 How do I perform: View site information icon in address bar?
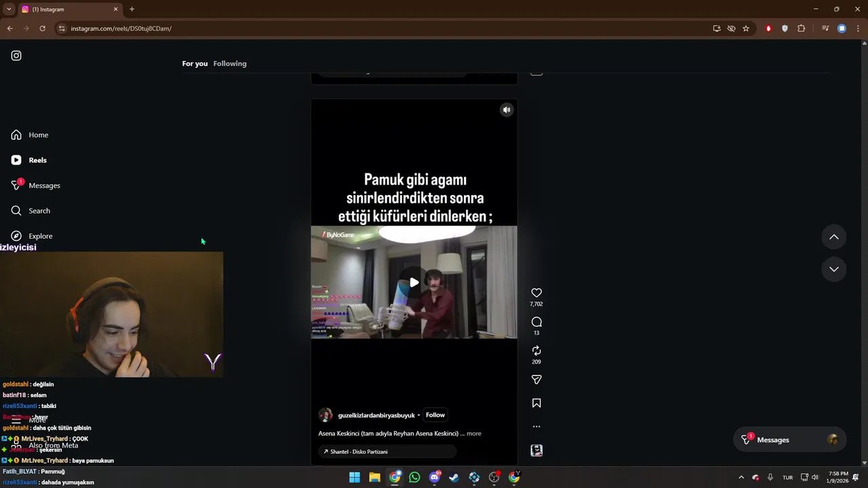62,28
